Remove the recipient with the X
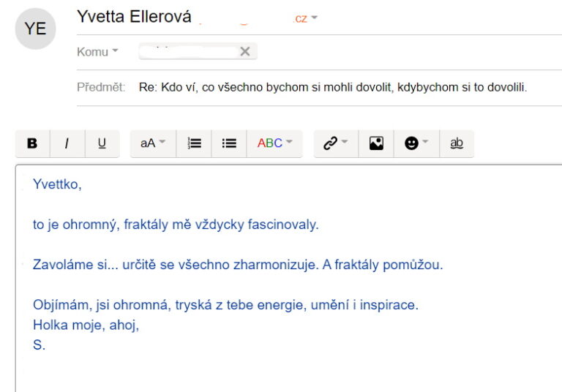 click(245, 52)
